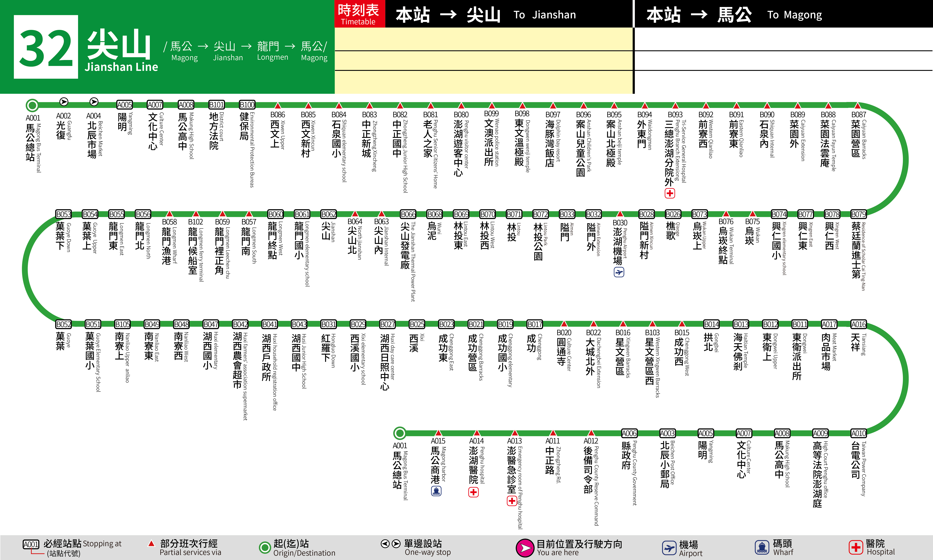Click 'Wukan Terminal' stop label

click(731, 245)
